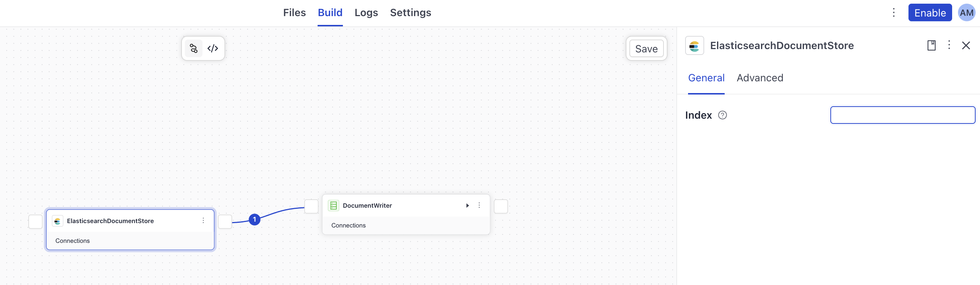
Task: Focus the Index input field
Action: 902,115
